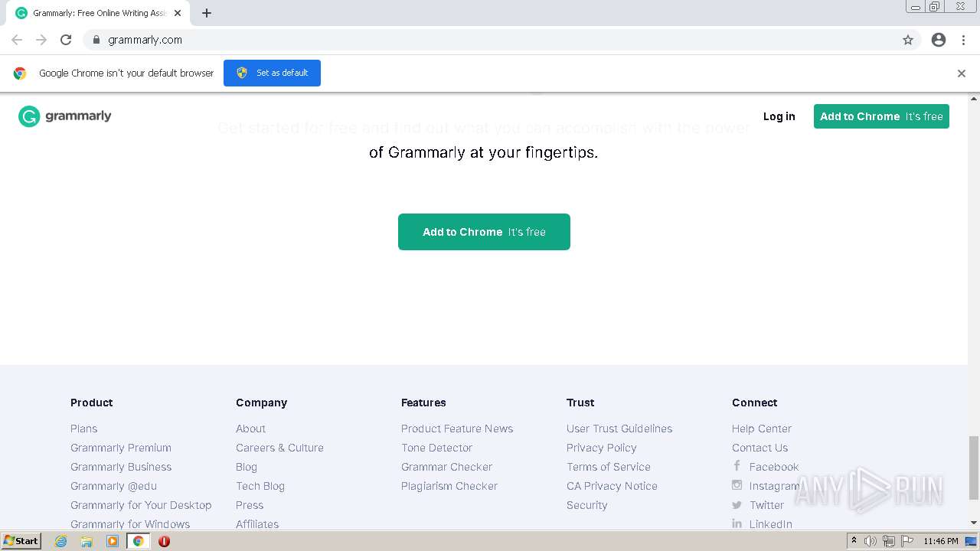The width and height of the screenshot is (980, 551).
Task: Close the Grammarly browser tab
Action: 178,13
